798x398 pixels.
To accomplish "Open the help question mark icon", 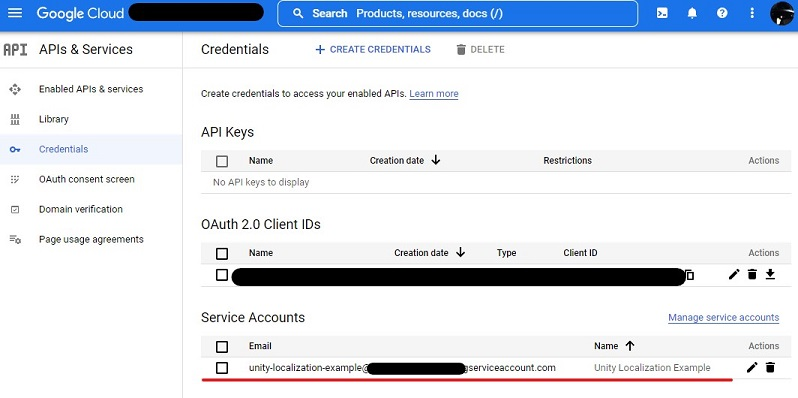I will tap(722, 13).
